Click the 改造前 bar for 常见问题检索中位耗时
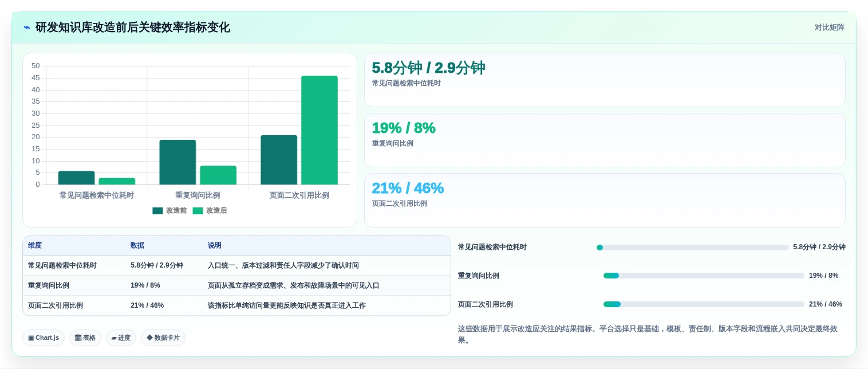This screenshot has width=868, height=369. (76, 178)
